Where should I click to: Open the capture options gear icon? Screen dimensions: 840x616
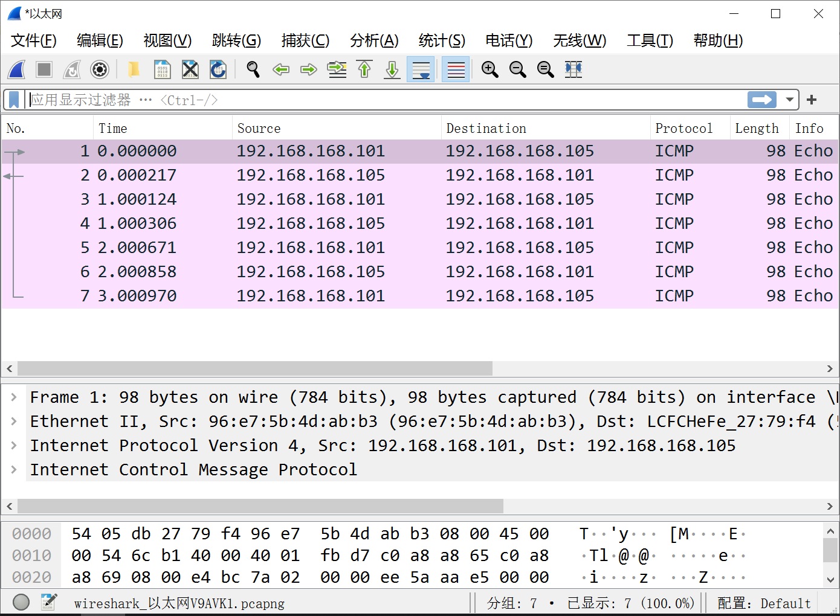tap(99, 69)
